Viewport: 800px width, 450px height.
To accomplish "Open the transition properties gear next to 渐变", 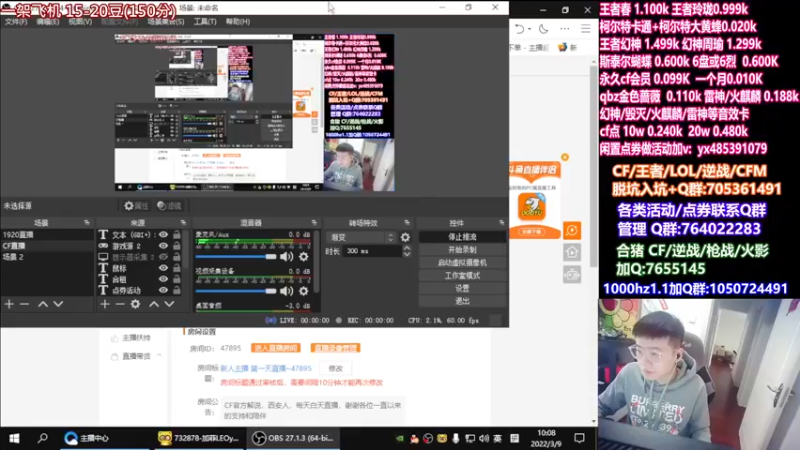I will click(x=405, y=237).
